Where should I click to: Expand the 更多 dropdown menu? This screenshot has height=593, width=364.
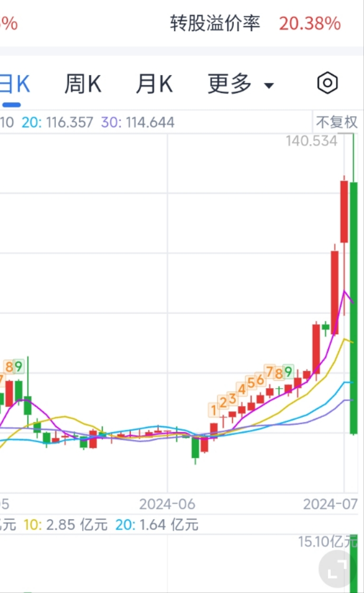click(241, 83)
